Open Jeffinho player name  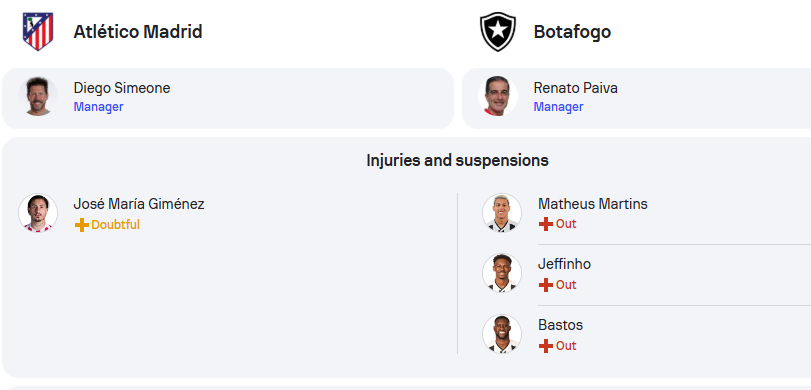click(564, 264)
